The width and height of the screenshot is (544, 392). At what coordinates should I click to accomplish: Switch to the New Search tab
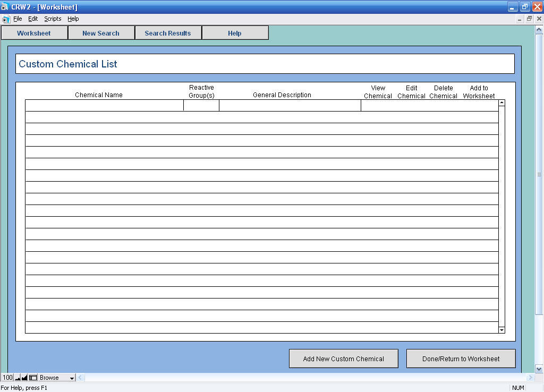(101, 33)
